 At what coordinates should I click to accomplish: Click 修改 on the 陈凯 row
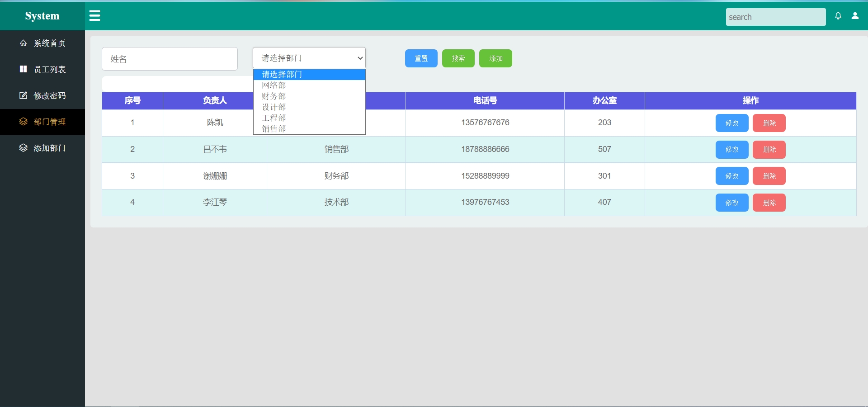731,123
